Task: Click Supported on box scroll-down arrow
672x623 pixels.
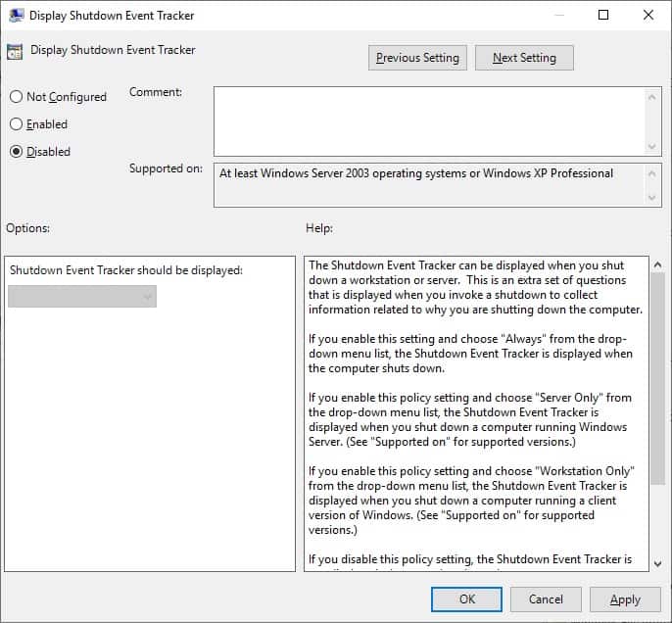Action: tap(651, 198)
